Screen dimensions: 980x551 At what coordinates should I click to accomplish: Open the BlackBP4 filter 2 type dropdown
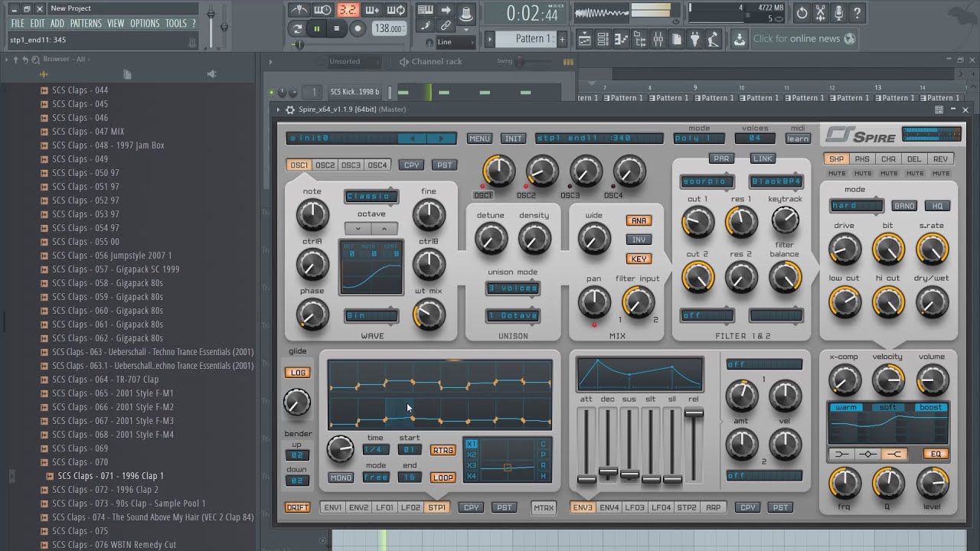[x=776, y=182]
